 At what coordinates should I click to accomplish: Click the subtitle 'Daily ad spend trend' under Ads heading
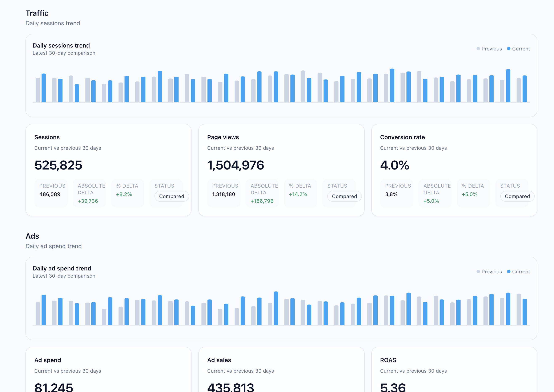pyautogui.click(x=54, y=246)
